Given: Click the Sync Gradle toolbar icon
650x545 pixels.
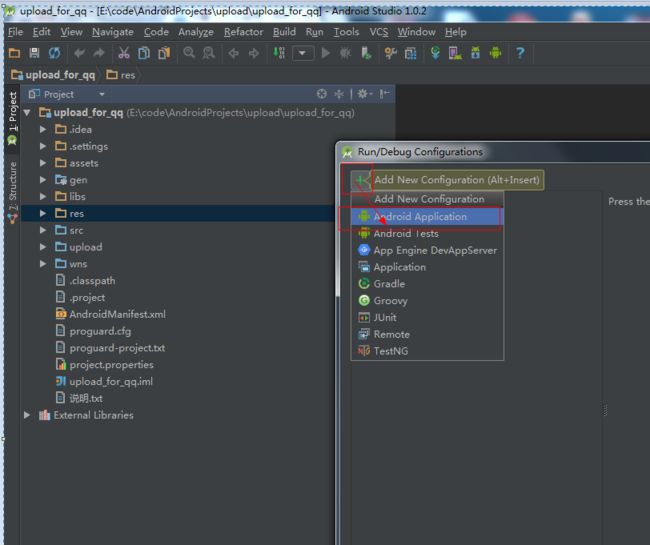Looking at the screenshot, I should pyautogui.click(x=435, y=53).
